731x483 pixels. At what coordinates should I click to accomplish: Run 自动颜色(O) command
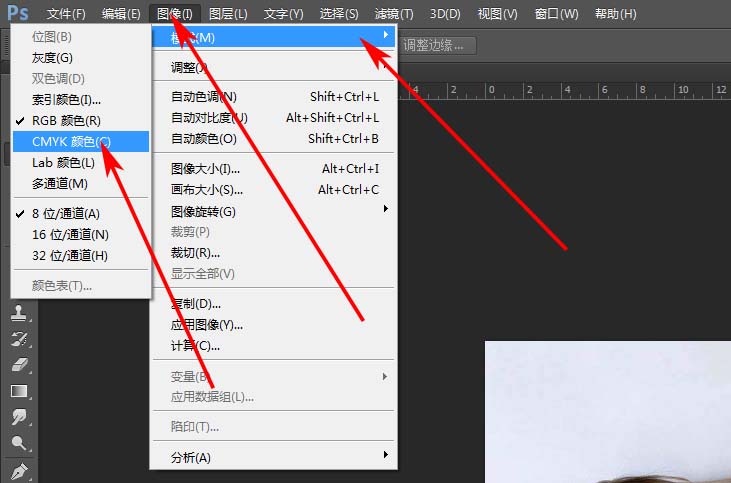[x=274, y=138]
